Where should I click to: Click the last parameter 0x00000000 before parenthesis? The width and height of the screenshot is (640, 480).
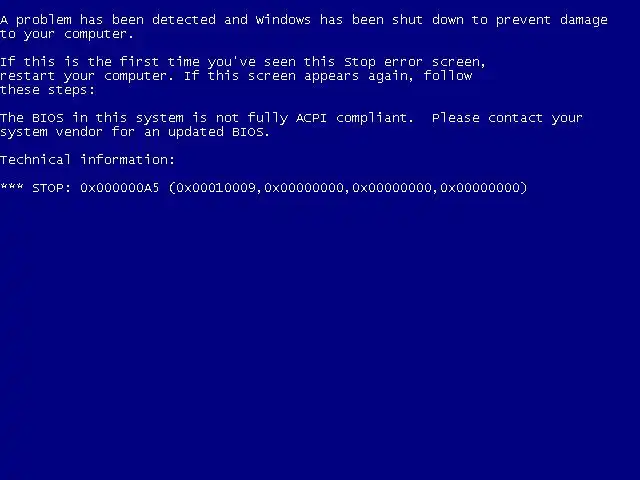click(x=480, y=188)
